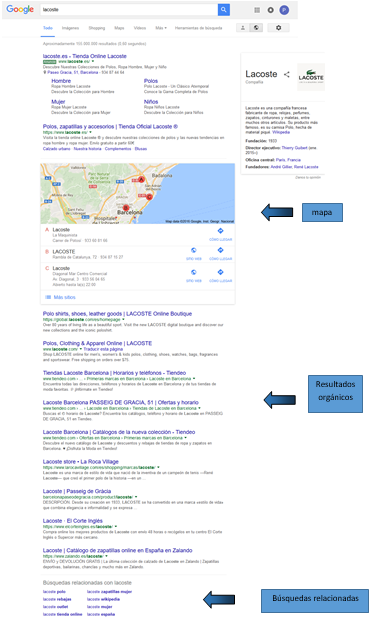Open Lacoste store - La Roca Village result
This screenshot has width=375, height=619.
coord(81,462)
